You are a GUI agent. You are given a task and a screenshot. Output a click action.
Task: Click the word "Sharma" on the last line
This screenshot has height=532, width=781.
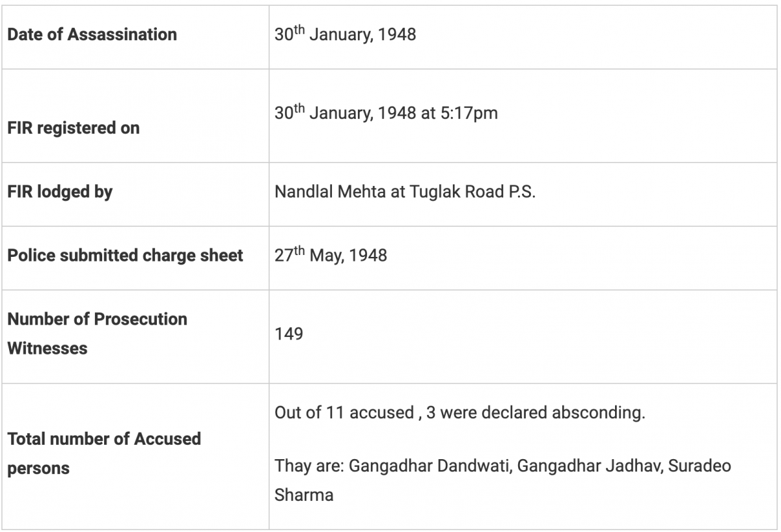(x=304, y=494)
